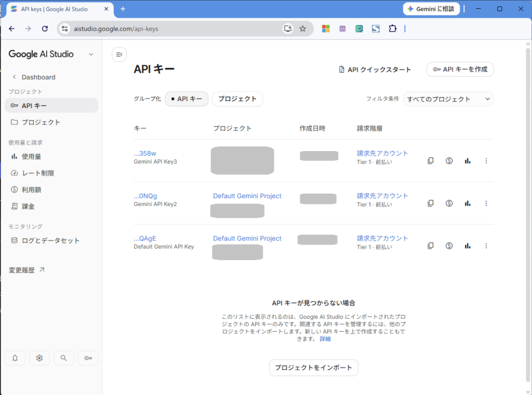
Task: Click Gemini API Key3 label text
Action: tap(155, 162)
